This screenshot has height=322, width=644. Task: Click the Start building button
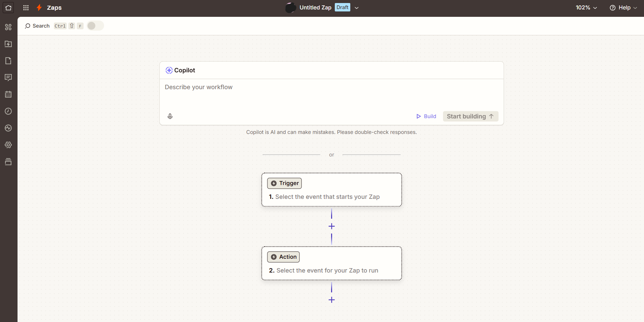click(471, 116)
